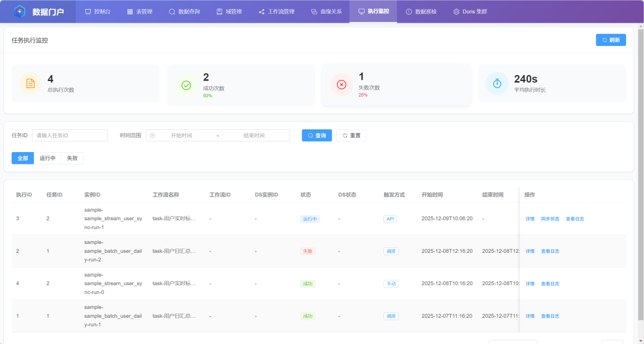Image resolution: width=644 pixels, height=344 pixels.
Task: Click the sample_batch_user_daily-run-2 instance cell
Action: [113, 251]
